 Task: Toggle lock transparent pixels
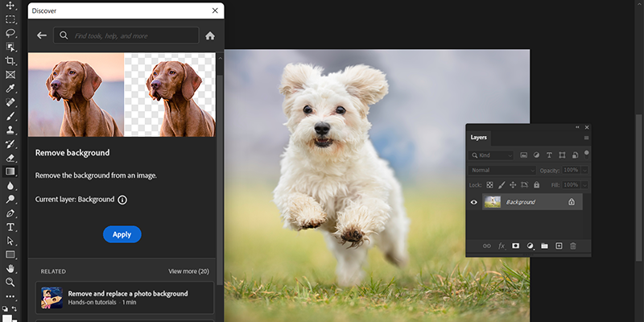(x=489, y=185)
